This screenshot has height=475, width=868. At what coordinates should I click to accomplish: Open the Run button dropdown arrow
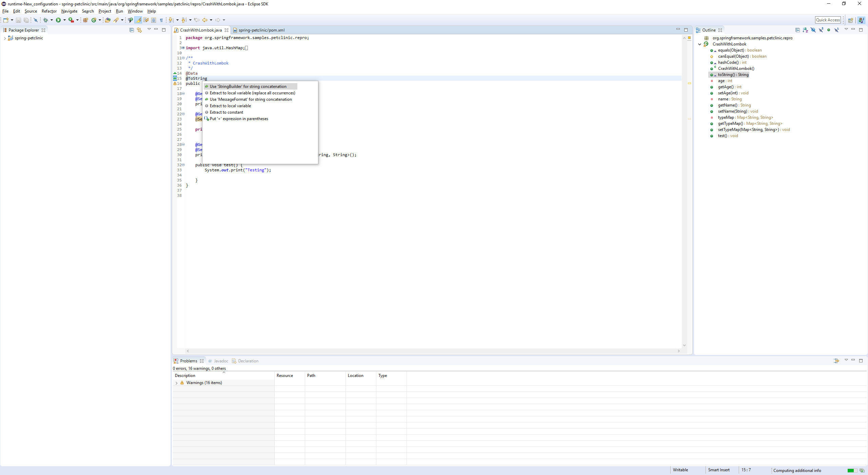click(65, 20)
